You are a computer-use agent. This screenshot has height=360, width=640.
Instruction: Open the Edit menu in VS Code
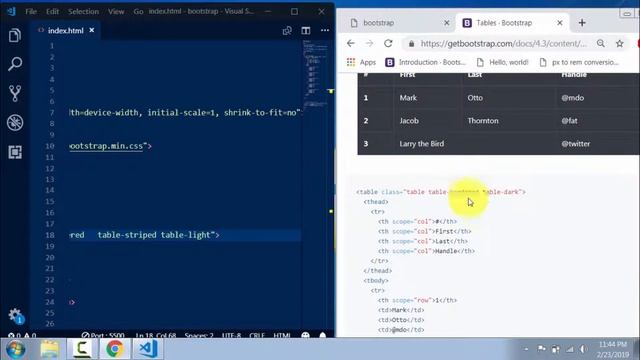click(x=52, y=11)
